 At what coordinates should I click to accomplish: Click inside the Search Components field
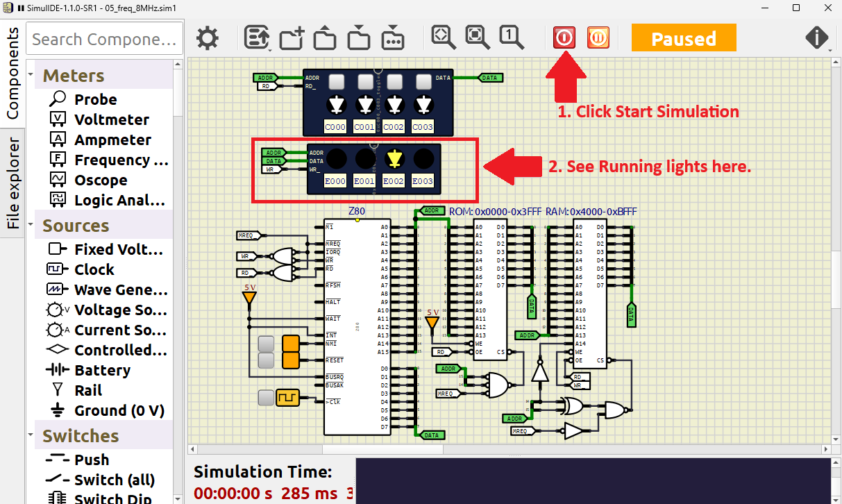(x=103, y=39)
